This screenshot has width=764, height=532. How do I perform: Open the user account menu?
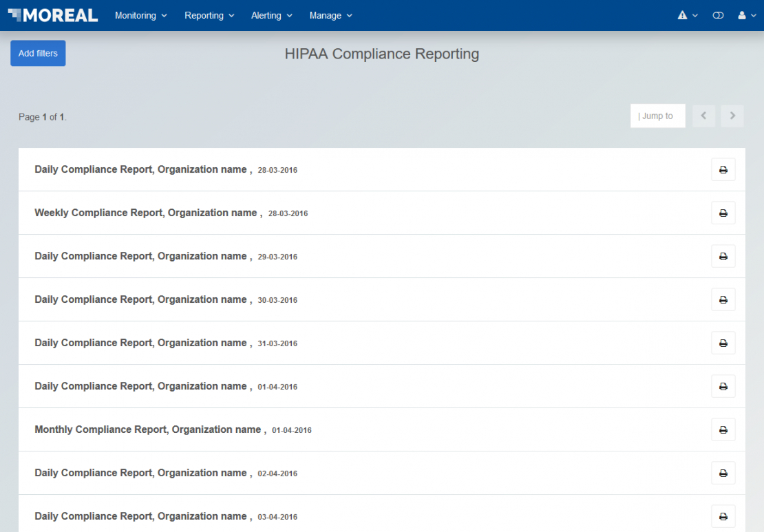point(747,16)
